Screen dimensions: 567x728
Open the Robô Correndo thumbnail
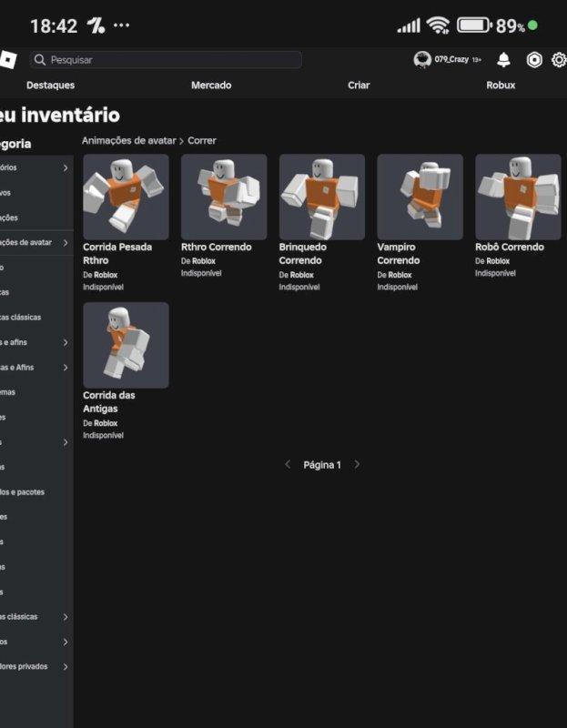(518, 197)
